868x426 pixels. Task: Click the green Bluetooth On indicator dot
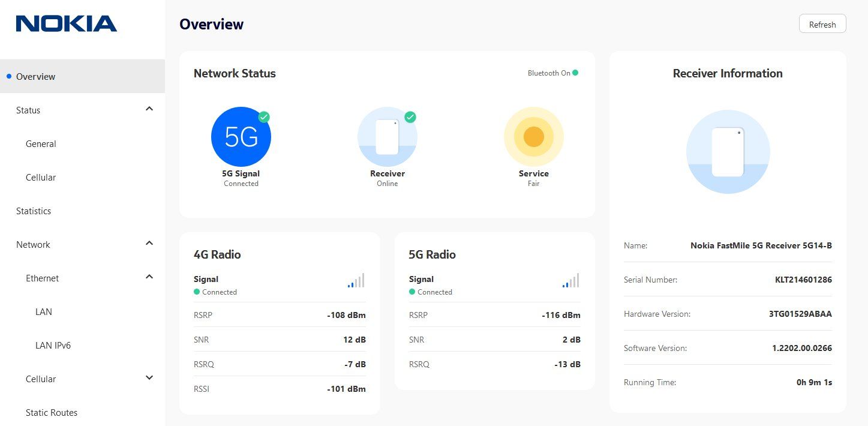pyautogui.click(x=575, y=73)
